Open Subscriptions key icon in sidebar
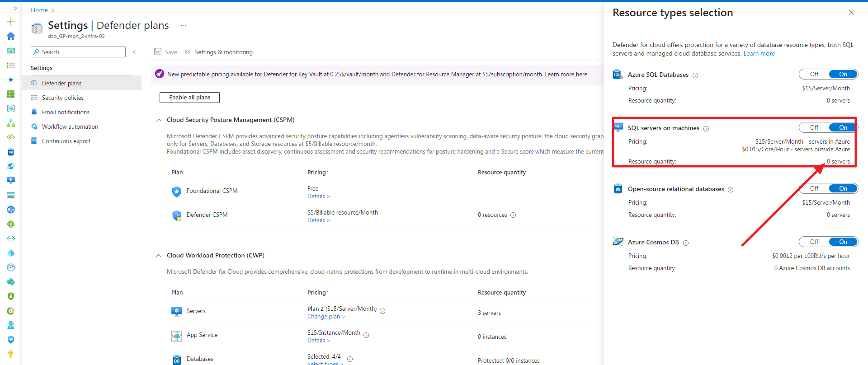The height and width of the screenshot is (365, 868). 11,354
